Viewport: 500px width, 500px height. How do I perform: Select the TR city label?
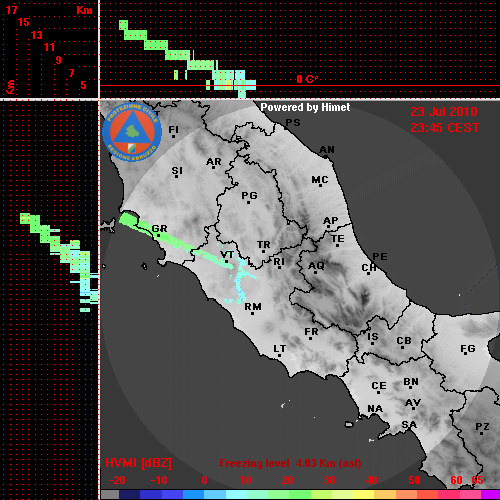(x=264, y=245)
